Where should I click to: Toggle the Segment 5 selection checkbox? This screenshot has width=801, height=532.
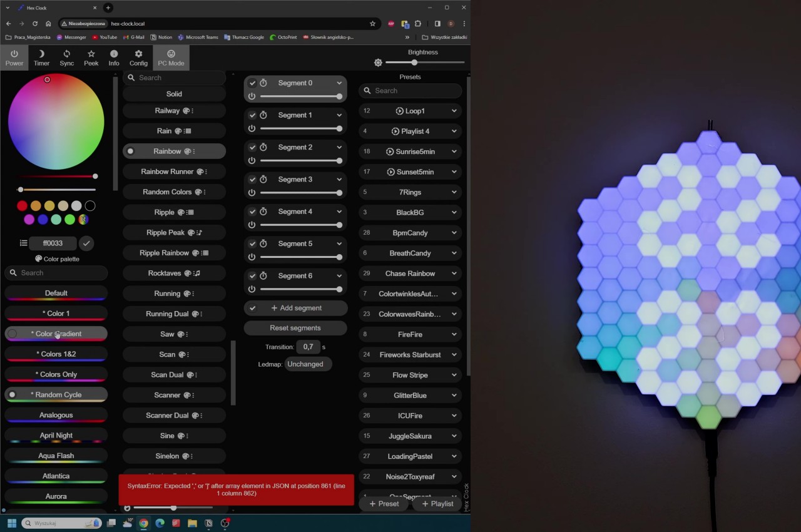[x=252, y=244]
